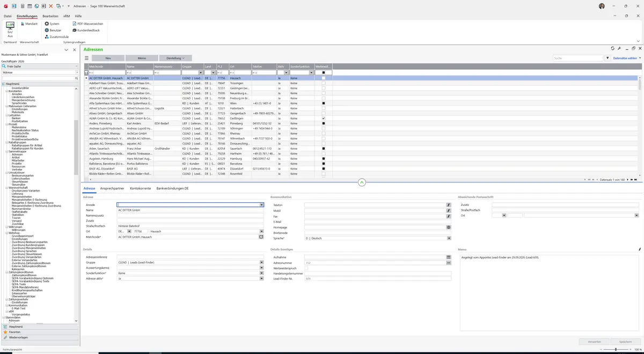The height and width of the screenshot is (354, 644).
Task: Open the Datensätze wählen dropdown
Action: [x=627, y=58]
